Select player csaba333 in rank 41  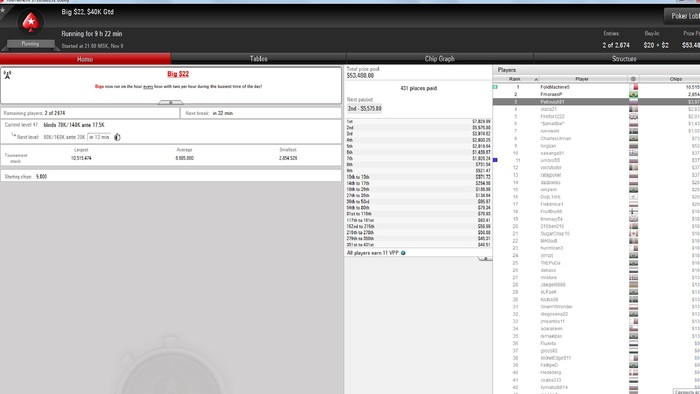tap(551, 380)
